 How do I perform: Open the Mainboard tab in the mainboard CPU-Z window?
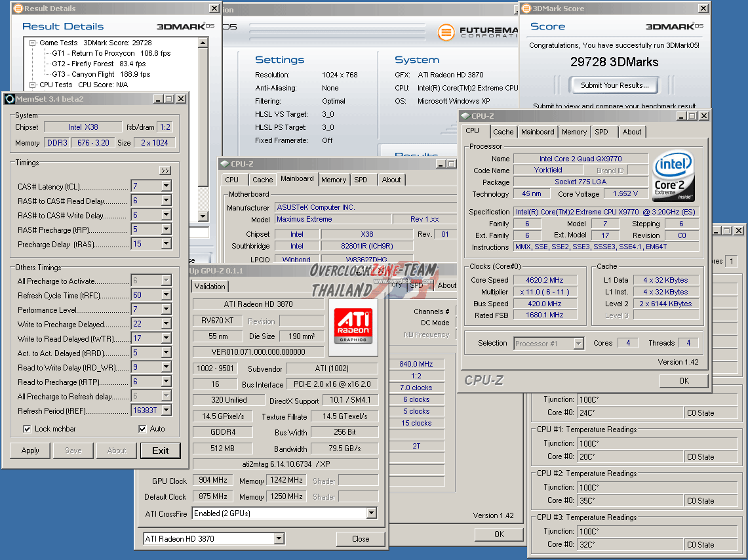[x=297, y=179]
